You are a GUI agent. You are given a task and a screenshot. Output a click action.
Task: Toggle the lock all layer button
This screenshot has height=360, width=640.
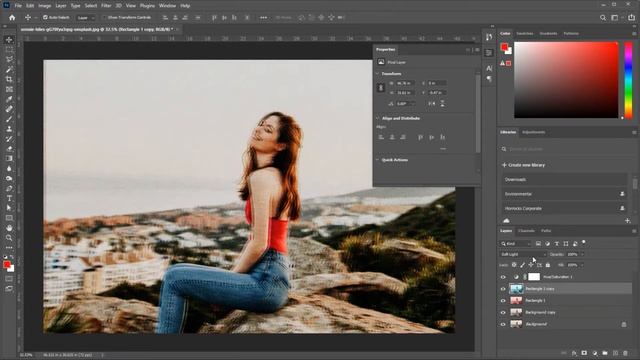(x=548, y=265)
